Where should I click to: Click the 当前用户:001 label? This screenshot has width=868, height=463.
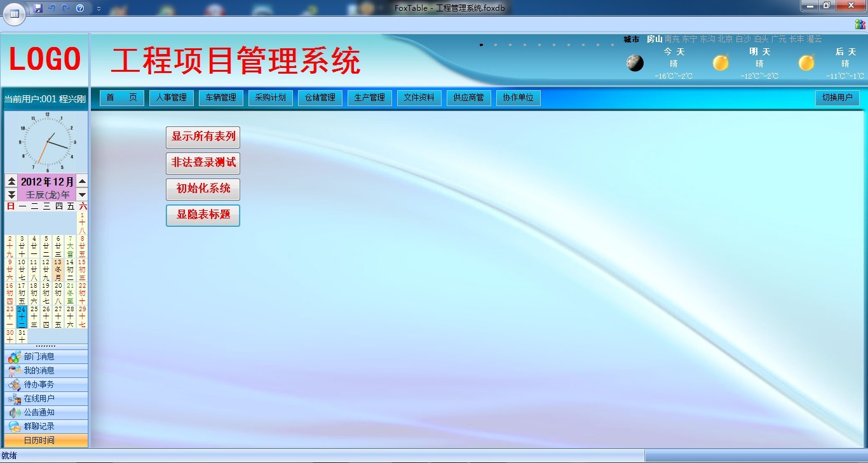point(45,99)
